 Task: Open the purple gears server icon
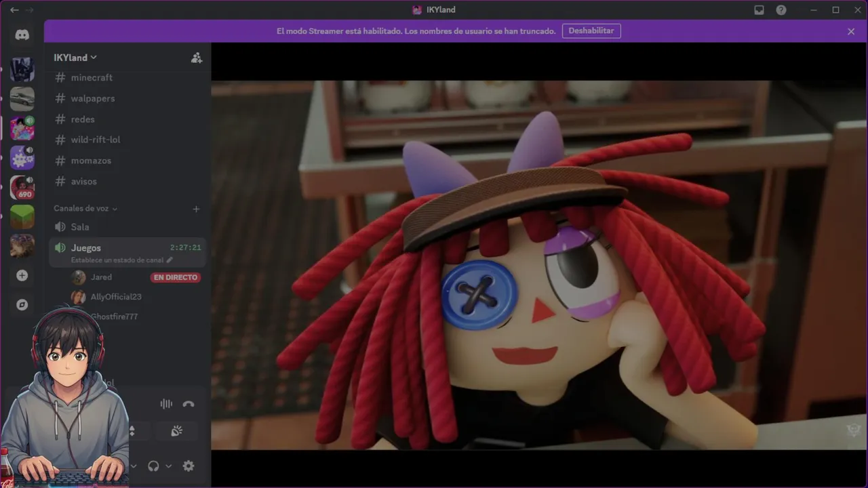click(x=22, y=158)
